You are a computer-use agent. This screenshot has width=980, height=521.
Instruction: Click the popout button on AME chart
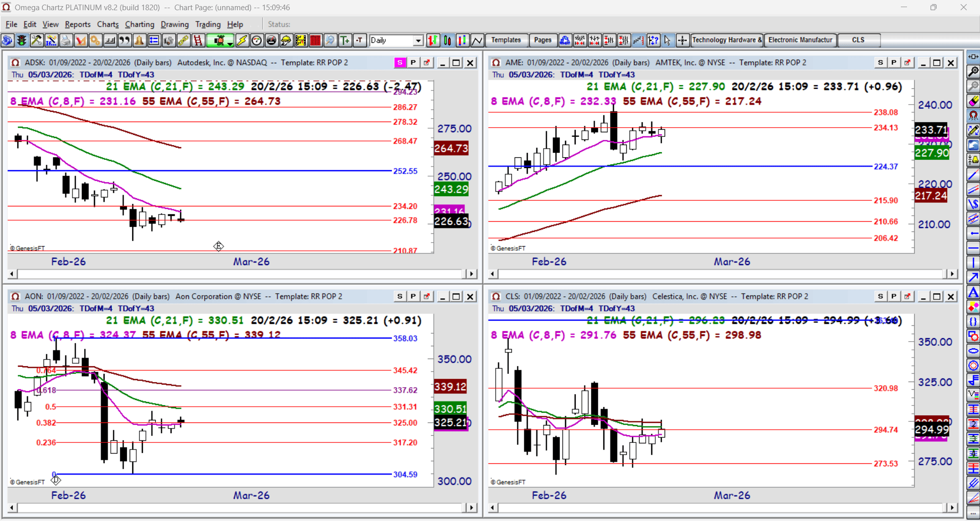pos(908,62)
